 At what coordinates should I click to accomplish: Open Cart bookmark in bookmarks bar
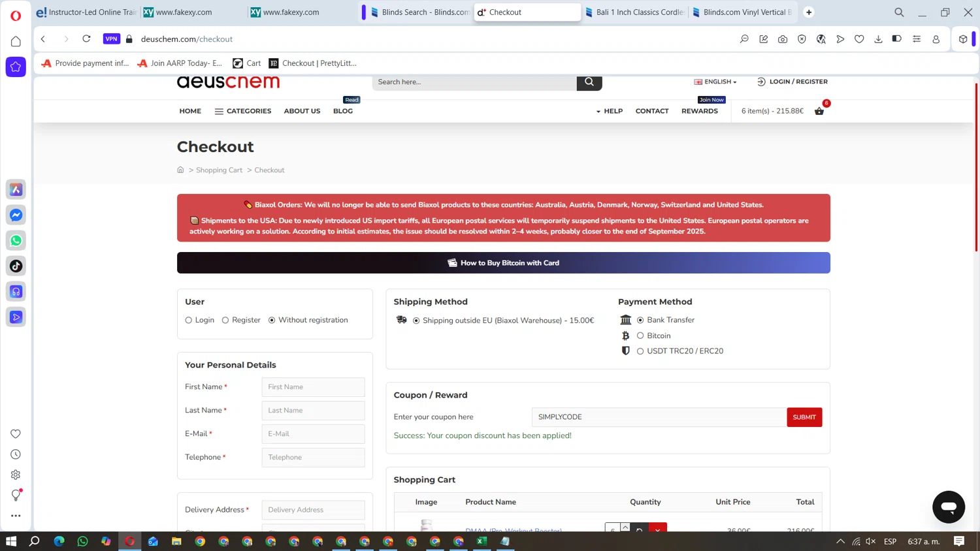pos(247,63)
